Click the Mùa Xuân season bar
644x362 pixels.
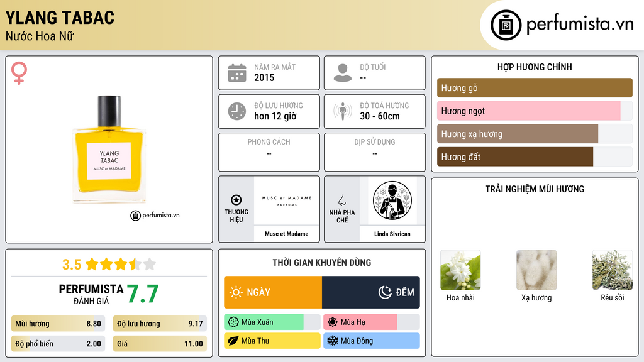point(272,322)
